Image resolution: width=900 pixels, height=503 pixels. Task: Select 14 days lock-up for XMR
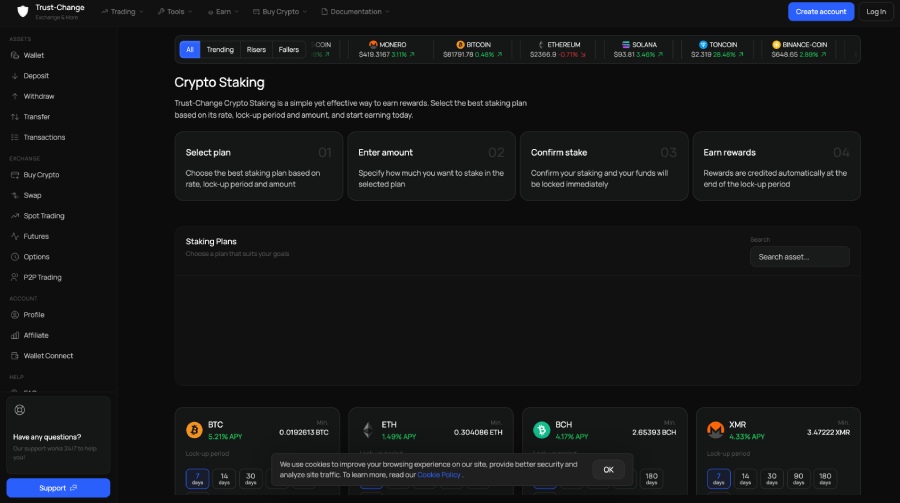(x=745, y=478)
